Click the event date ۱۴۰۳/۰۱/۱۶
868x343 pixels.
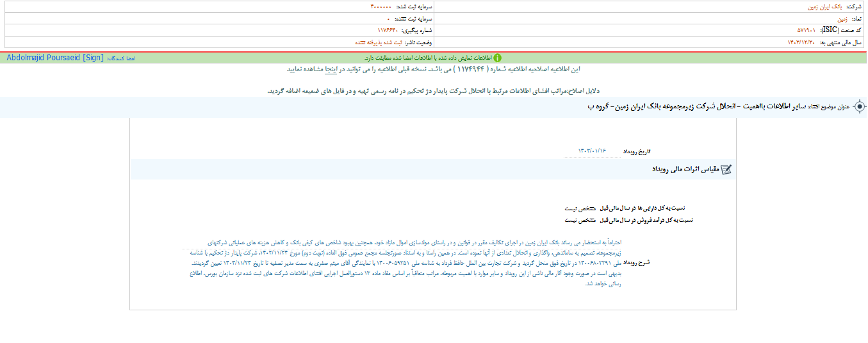tap(592, 151)
